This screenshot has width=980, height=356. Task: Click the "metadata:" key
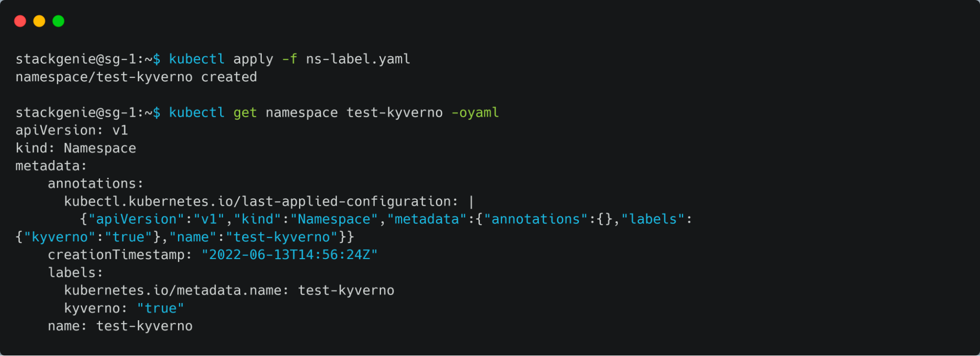click(51, 166)
